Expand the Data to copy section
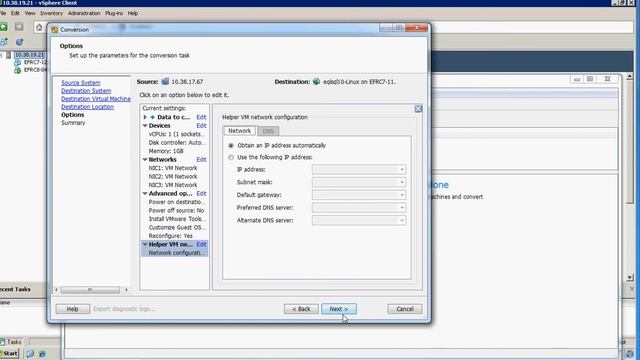This screenshot has width=640, height=360. [145, 117]
